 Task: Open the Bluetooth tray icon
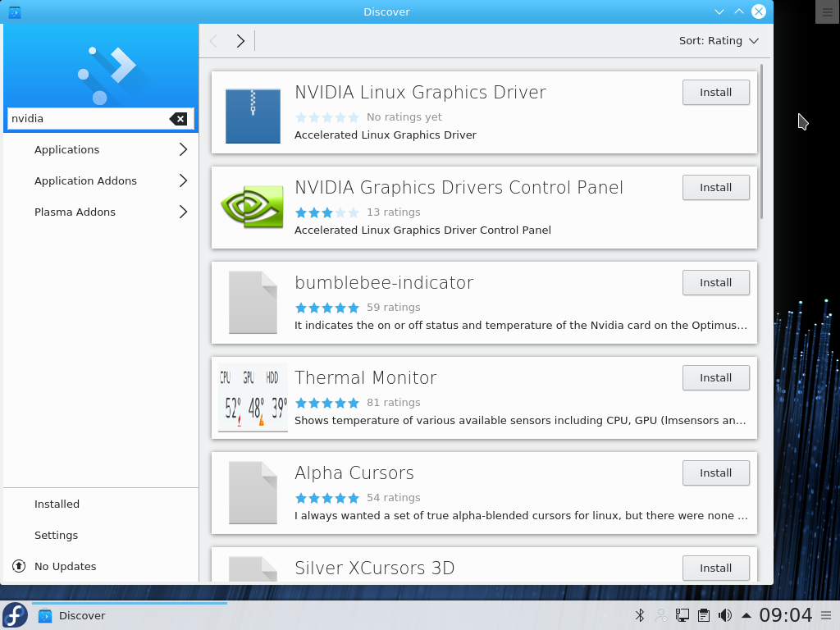[x=640, y=615]
